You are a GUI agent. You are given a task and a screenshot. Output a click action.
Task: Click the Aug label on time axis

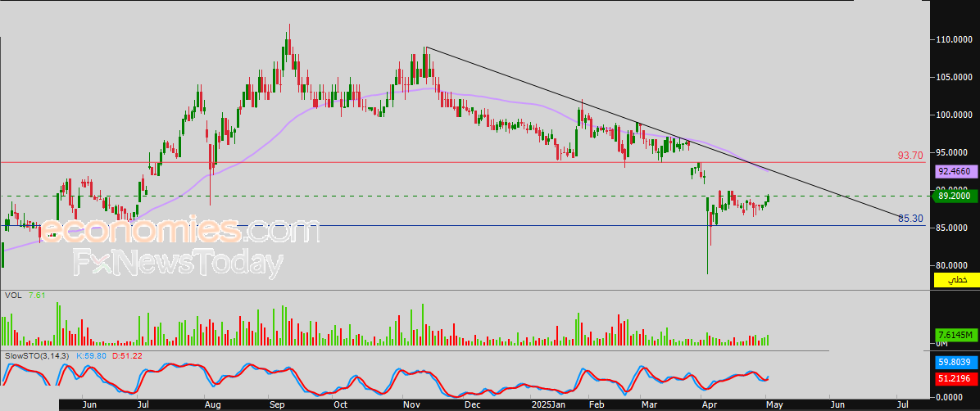pos(212,404)
